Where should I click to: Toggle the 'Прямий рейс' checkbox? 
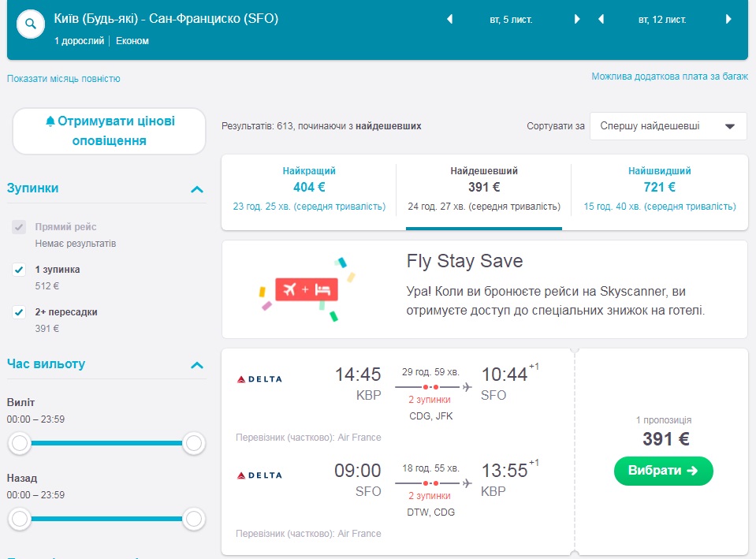click(x=20, y=227)
